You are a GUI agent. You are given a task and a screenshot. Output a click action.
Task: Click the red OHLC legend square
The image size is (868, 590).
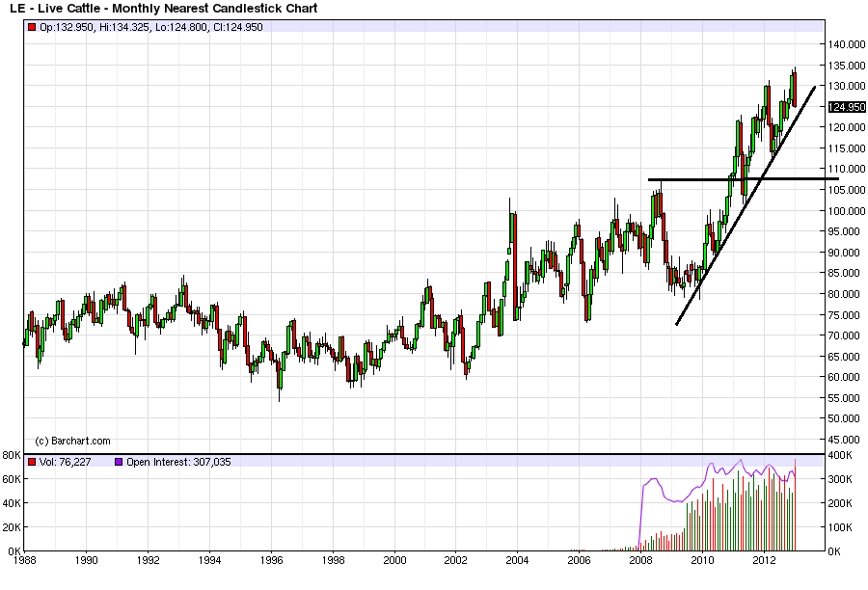[32, 27]
